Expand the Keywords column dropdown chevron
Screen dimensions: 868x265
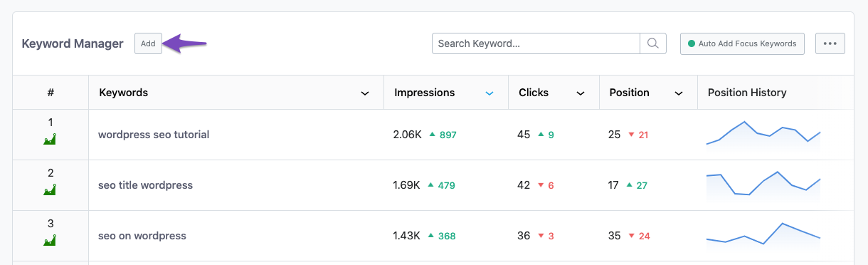click(x=365, y=93)
